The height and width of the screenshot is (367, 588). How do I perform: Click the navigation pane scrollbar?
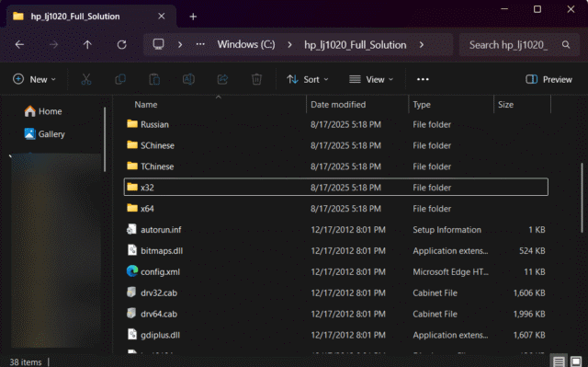105,139
